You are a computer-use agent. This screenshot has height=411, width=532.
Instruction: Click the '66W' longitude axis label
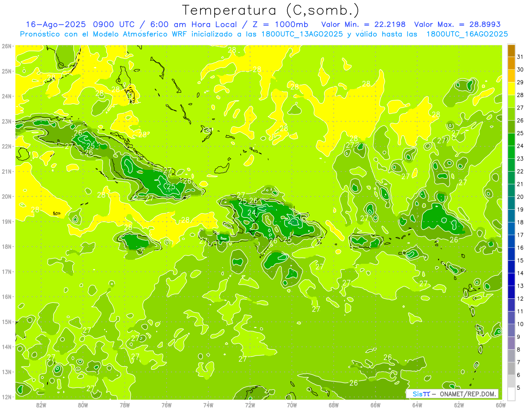pos(375,405)
